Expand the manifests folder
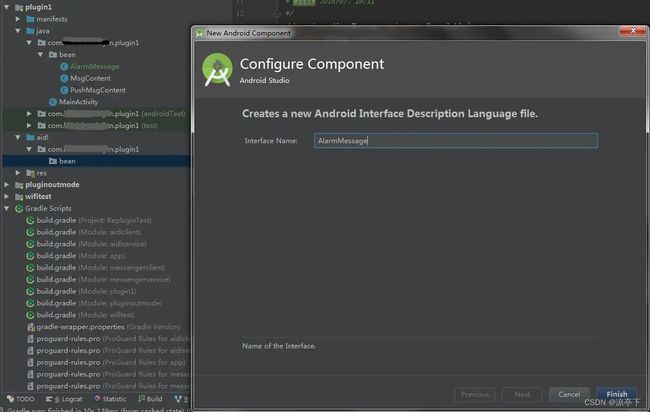Image resolution: width=650 pixels, height=412 pixels. tap(18, 19)
